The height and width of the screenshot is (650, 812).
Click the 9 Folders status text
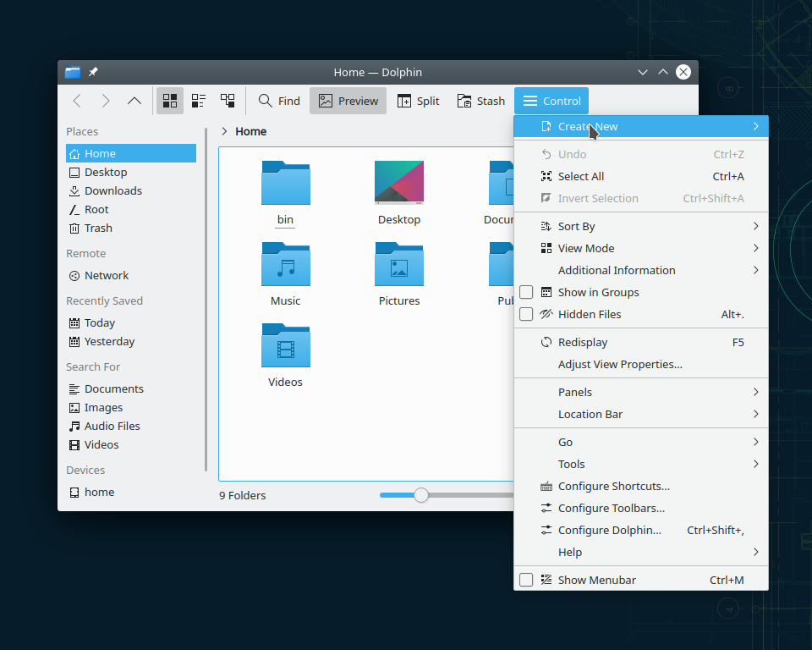243,495
